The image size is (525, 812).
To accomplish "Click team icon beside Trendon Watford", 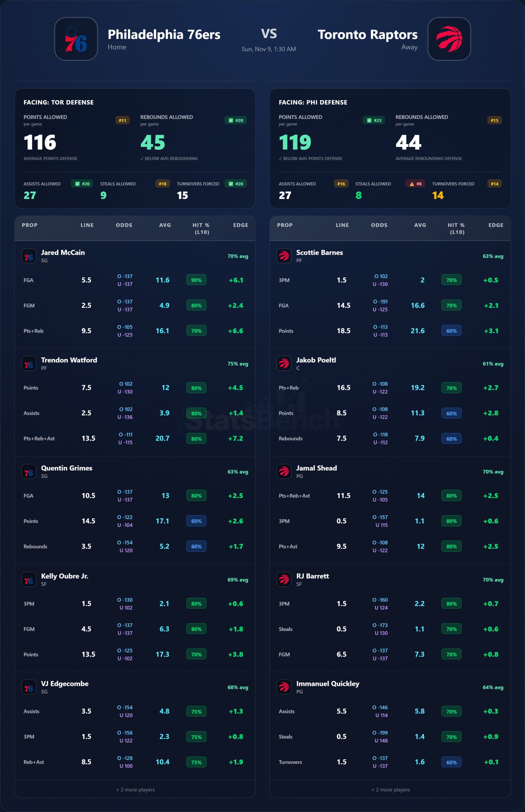I will (29, 363).
